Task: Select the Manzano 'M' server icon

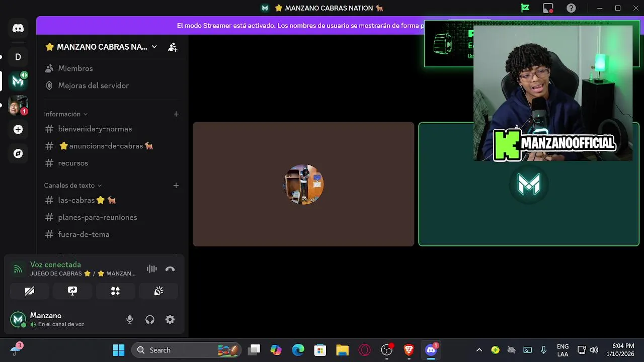Action: click(x=18, y=81)
